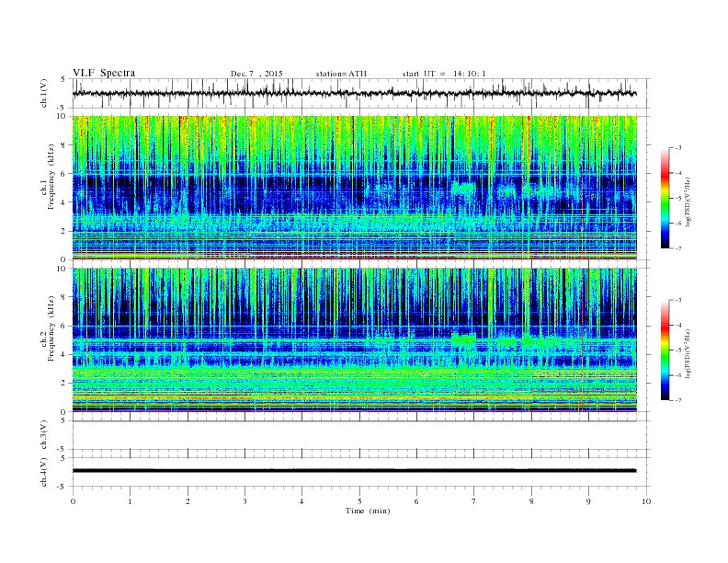
Task: Click the time axis tick label '6'
Action: 416,501
